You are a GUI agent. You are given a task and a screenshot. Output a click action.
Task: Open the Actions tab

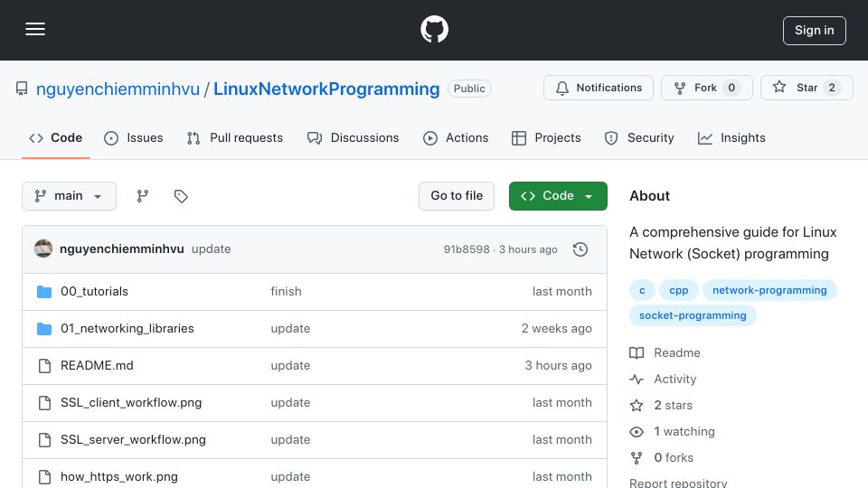click(456, 138)
